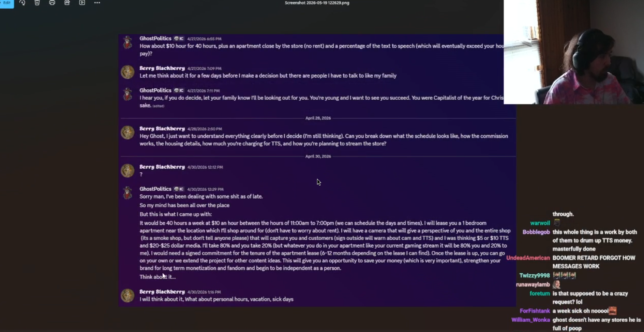The width and height of the screenshot is (644, 332).
Task: Print the image using the printer icon
Action: (x=52, y=3)
